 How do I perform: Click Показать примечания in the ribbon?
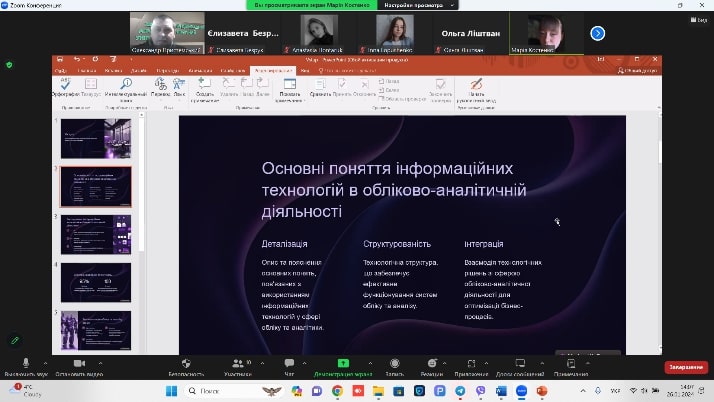pyautogui.click(x=290, y=89)
